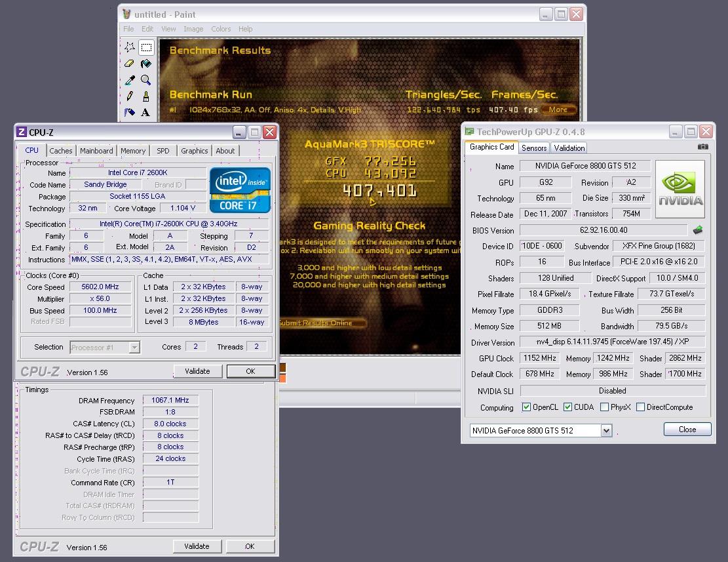
Task: Click the BIOS save chip icon in GPU-Z
Action: click(697, 230)
